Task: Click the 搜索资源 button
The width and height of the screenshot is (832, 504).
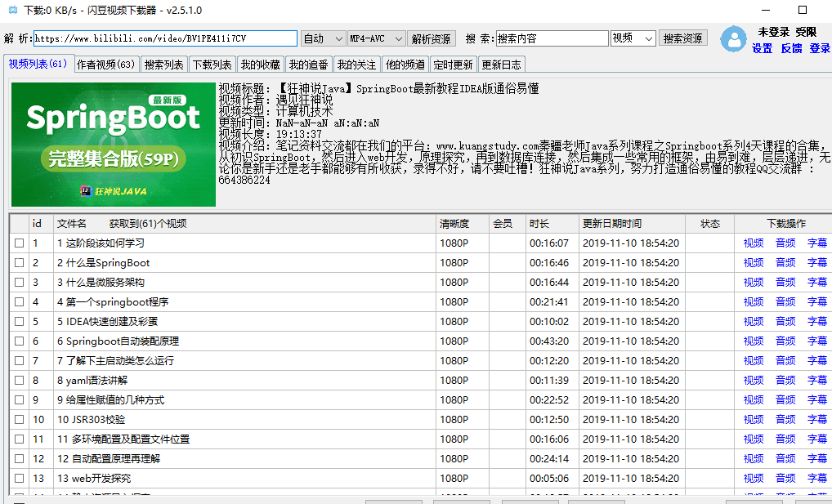Action: [x=685, y=38]
